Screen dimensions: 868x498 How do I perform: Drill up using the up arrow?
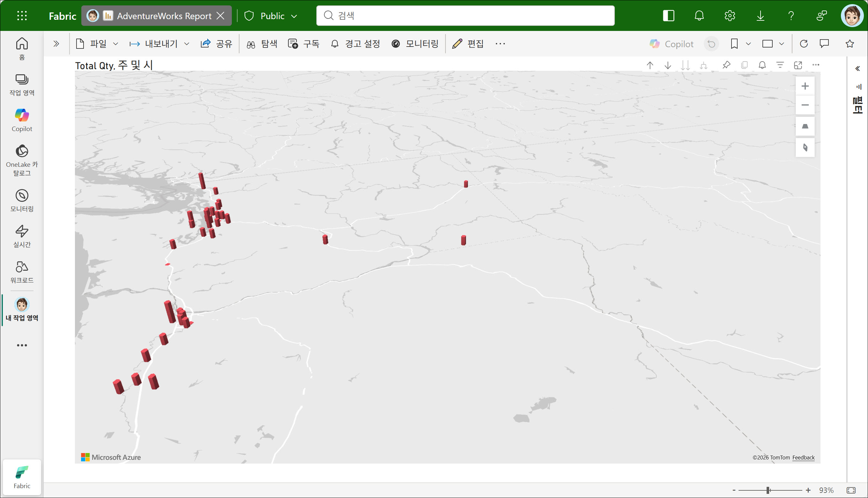[x=650, y=65]
